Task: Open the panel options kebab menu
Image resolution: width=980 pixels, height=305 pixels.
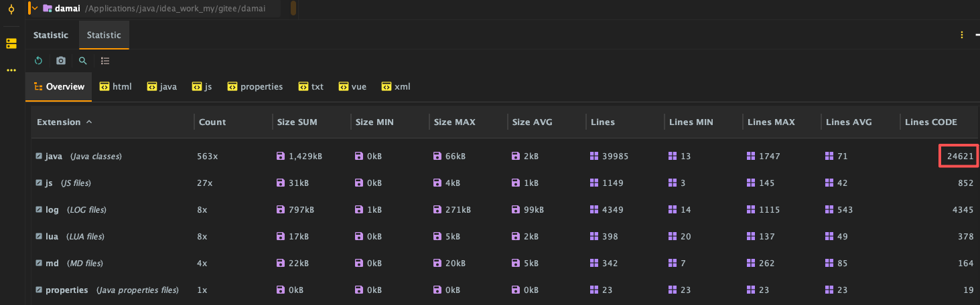Action: tap(962, 35)
